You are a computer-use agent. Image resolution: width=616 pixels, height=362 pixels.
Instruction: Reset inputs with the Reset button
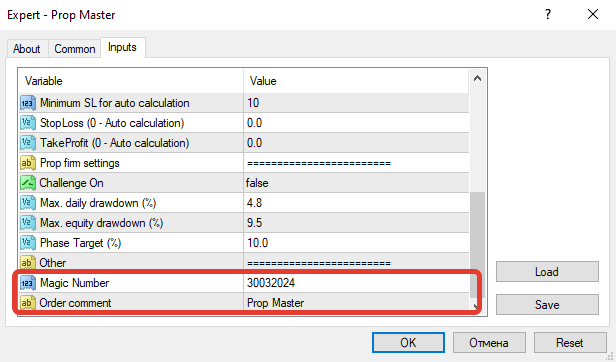(x=570, y=343)
